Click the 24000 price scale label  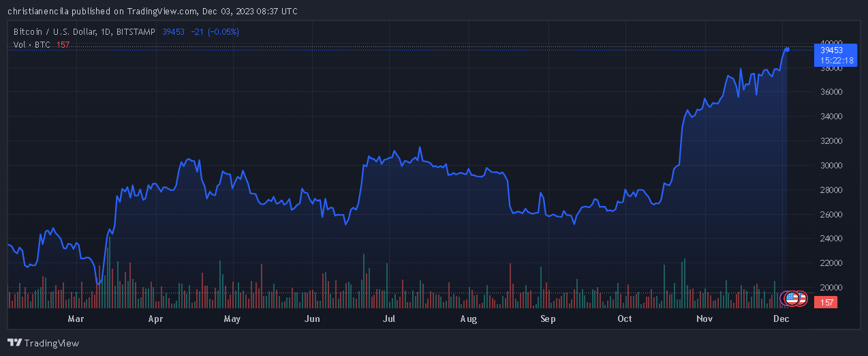(x=831, y=239)
